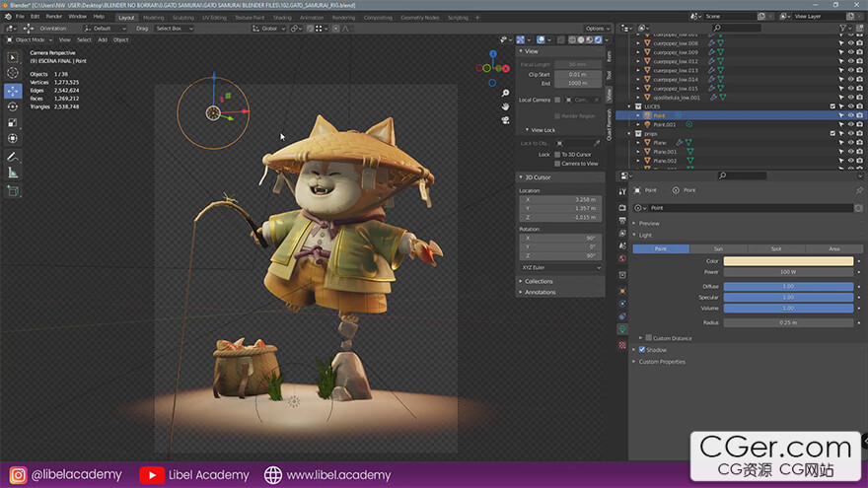Hide the LUCES collection in viewport

tap(851, 106)
